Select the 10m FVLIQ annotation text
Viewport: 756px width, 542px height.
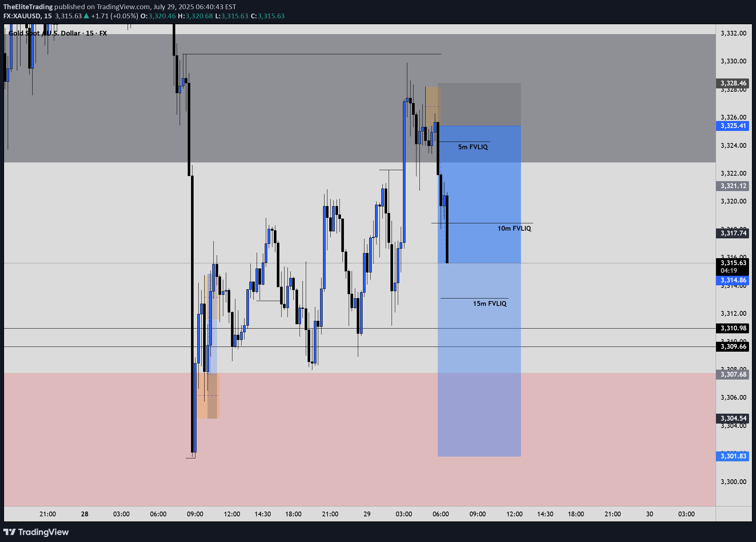514,228
